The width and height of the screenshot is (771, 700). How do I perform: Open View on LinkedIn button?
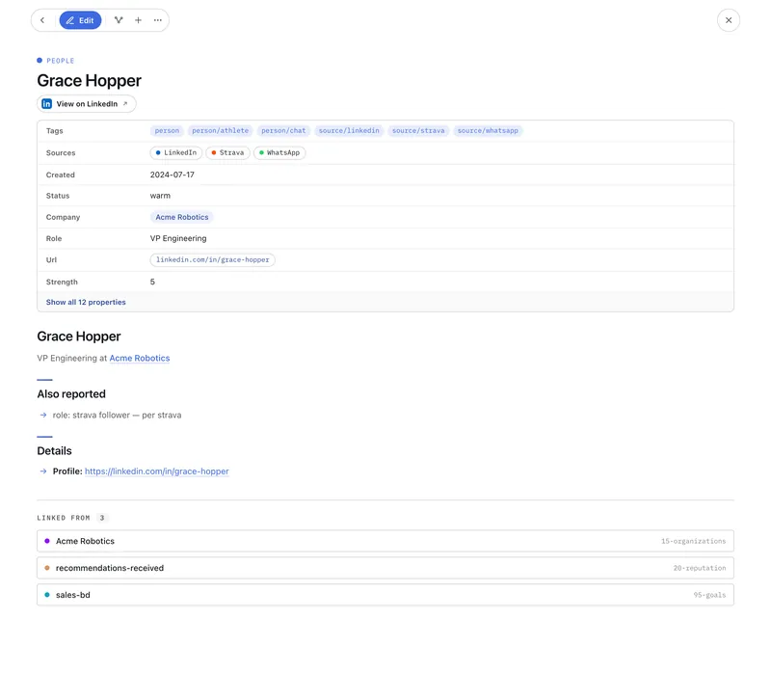point(87,104)
